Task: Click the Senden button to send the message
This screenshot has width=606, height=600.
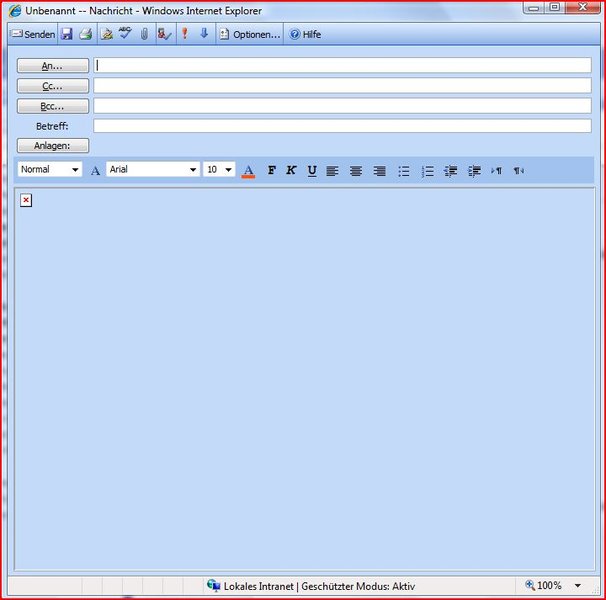Action: [33, 34]
